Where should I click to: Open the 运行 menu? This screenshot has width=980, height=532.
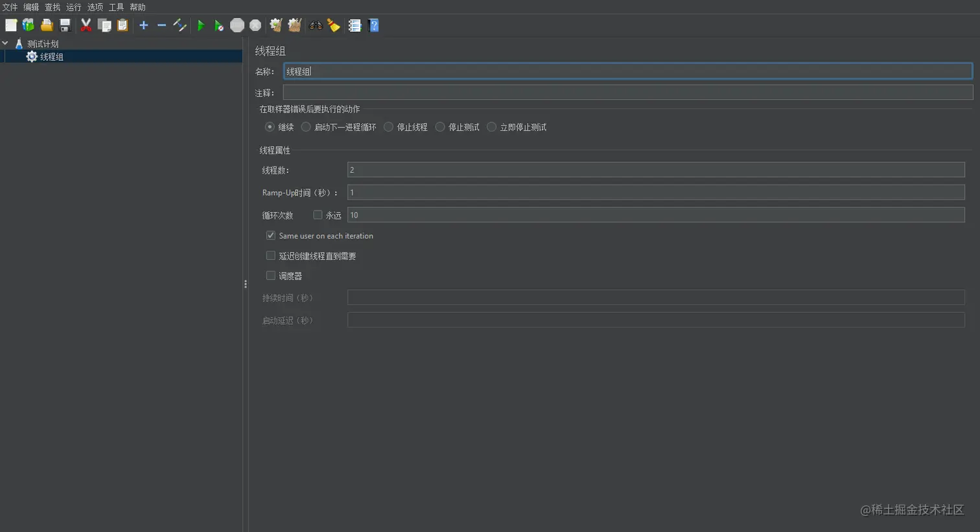[74, 7]
